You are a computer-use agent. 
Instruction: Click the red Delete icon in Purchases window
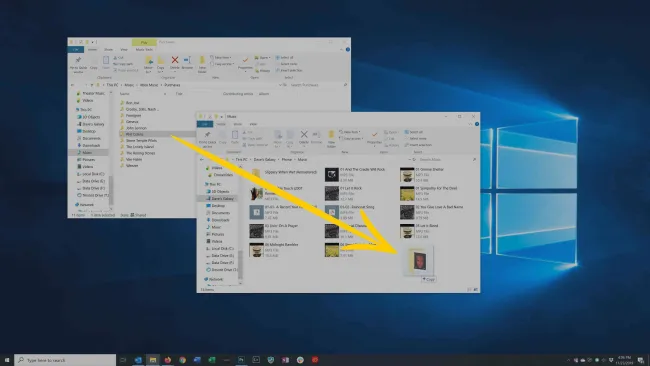tap(175, 61)
